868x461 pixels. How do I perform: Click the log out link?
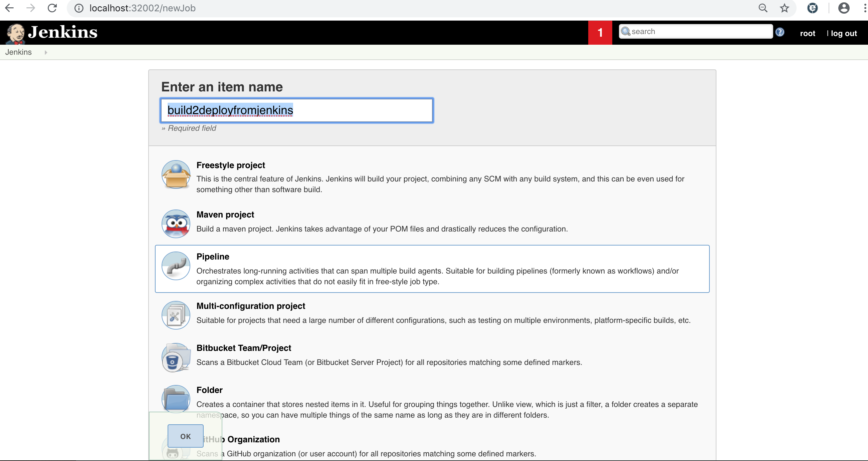pos(843,33)
